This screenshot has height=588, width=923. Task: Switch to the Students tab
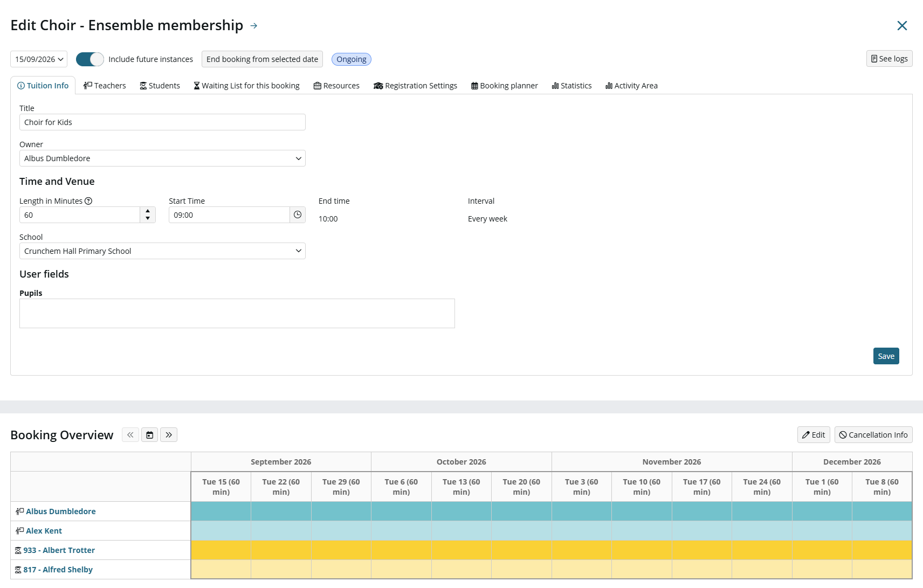(x=160, y=86)
